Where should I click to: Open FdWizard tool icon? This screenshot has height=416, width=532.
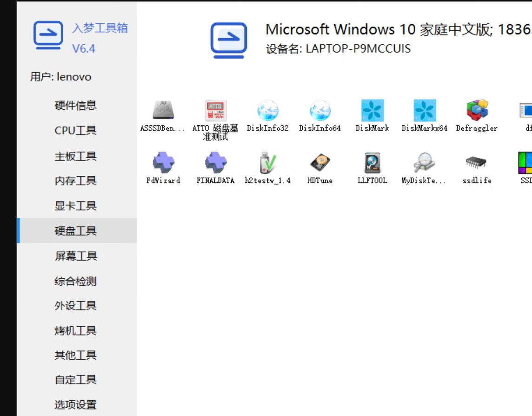pos(163,163)
